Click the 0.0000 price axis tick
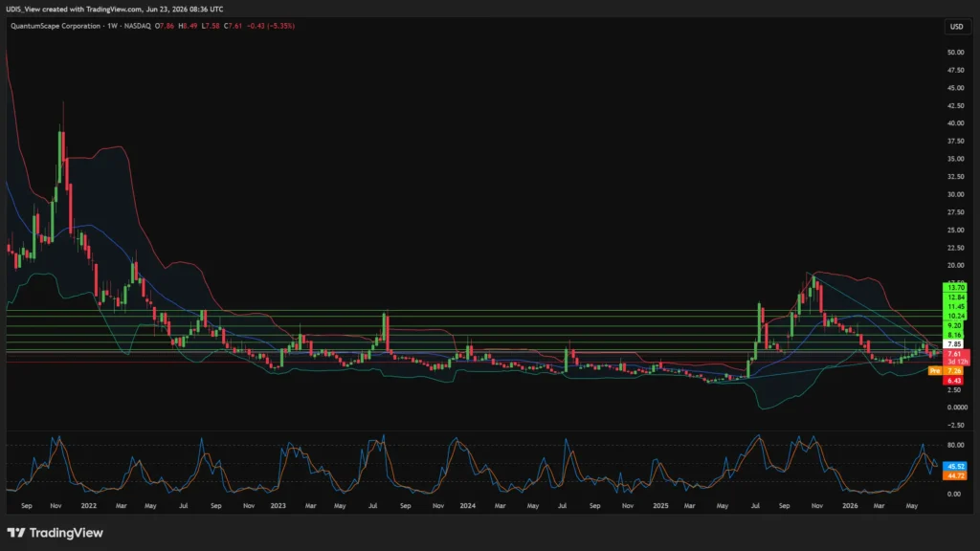Viewport: 980px width, 551px height. 957,408
